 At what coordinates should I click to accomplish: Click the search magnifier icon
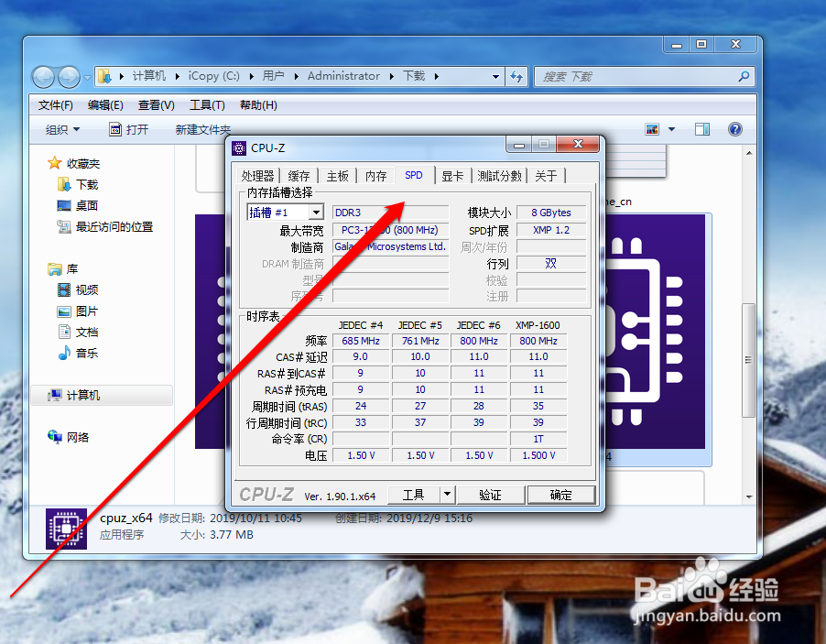coord(744,76)
